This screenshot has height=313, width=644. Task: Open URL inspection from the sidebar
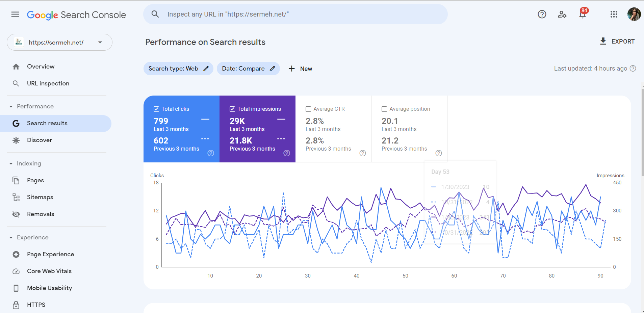[x=48, y=83]
